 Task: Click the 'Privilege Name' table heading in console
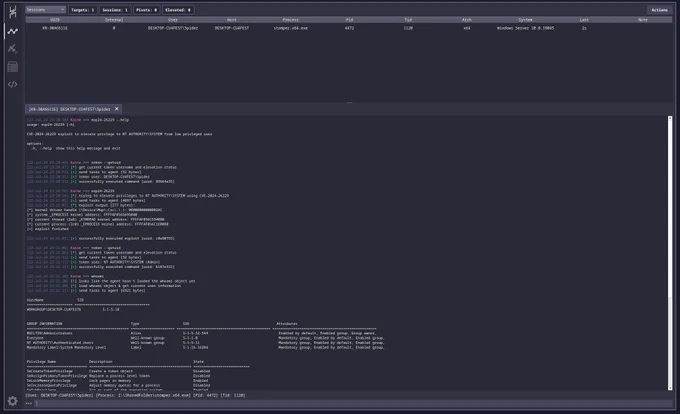tap(41, 362)
